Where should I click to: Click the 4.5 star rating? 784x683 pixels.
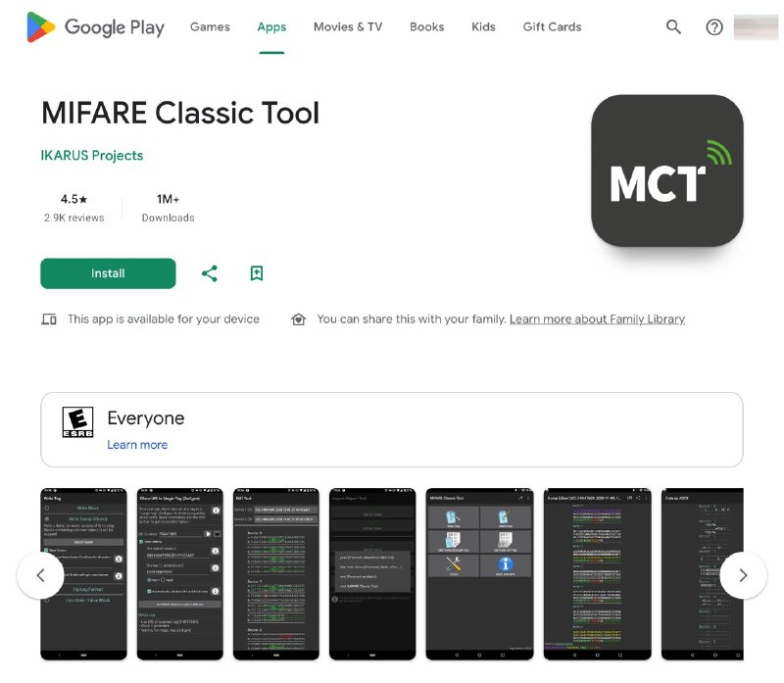tap(74, 199)
